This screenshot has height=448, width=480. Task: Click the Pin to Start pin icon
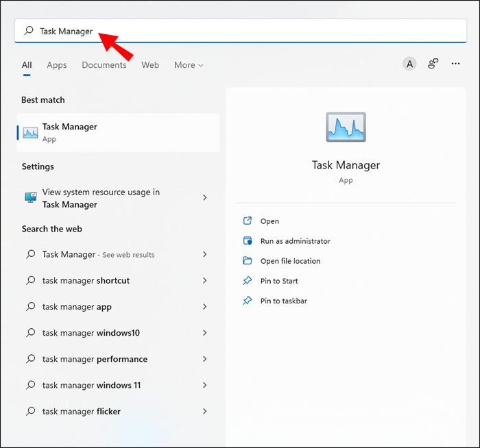tap(248, 281)
